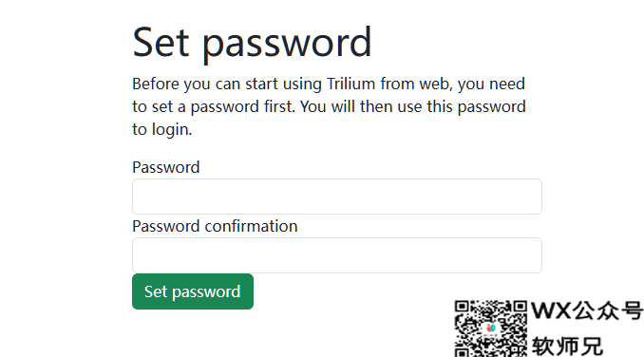Viewport: 644px width, 357px height.
Task: Click the 软师兄 watermark text
Action: coord(567,347)
